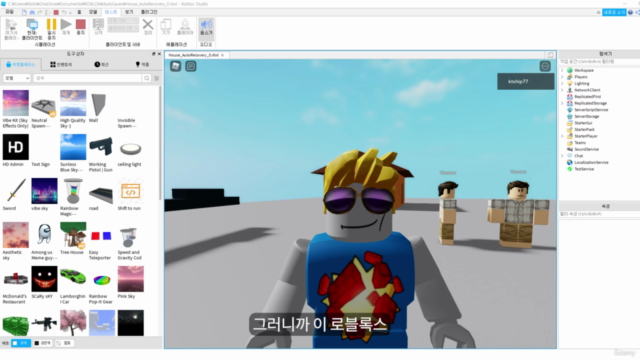
Task: Expand the StarterPlayer tree node
Action: [562, 136]
